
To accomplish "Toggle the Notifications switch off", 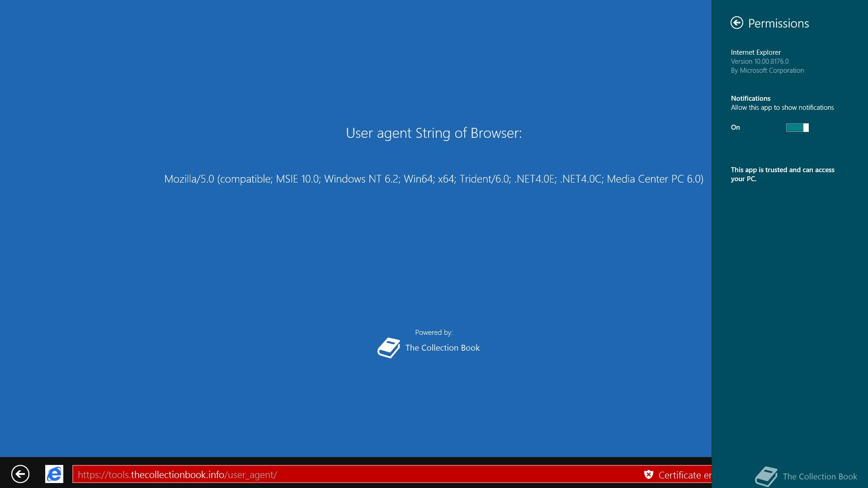I will 797,127.
